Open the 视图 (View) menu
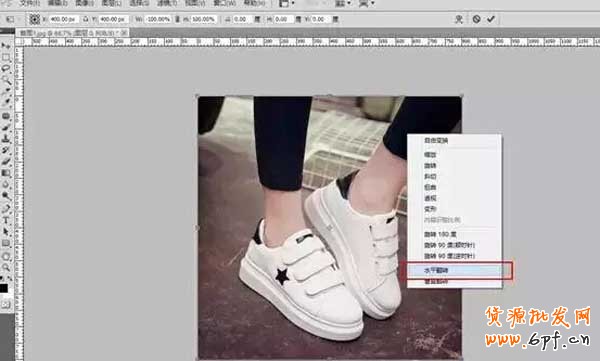This screenshot has height=361, width=600. coord(195,3)
